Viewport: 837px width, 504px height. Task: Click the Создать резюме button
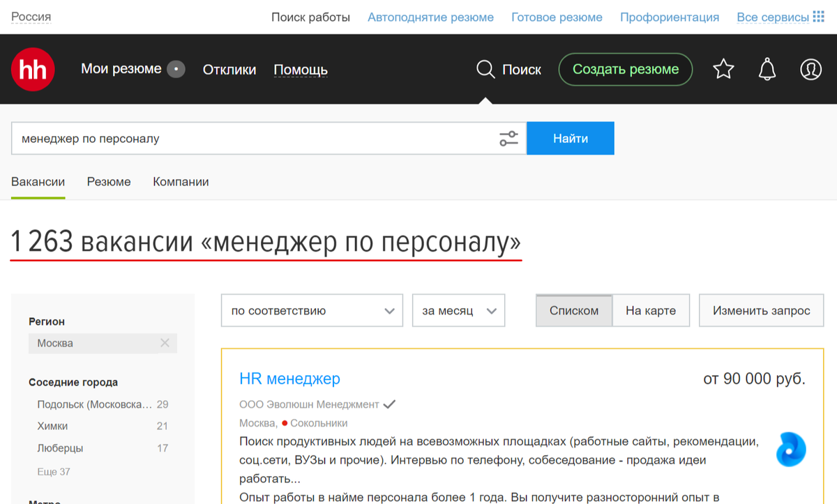[626, 70]
